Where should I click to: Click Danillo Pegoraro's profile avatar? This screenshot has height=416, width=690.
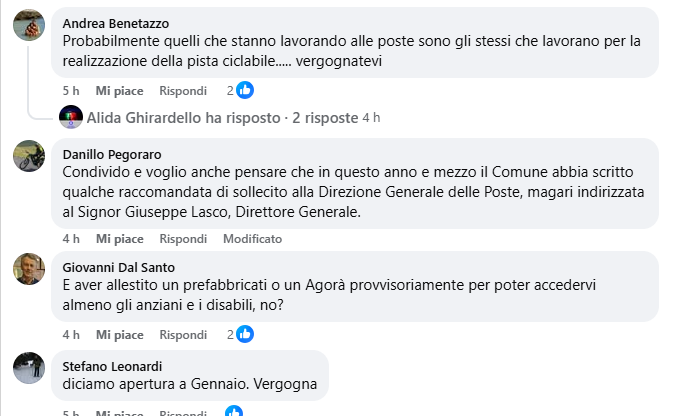[x=28, y=156]
